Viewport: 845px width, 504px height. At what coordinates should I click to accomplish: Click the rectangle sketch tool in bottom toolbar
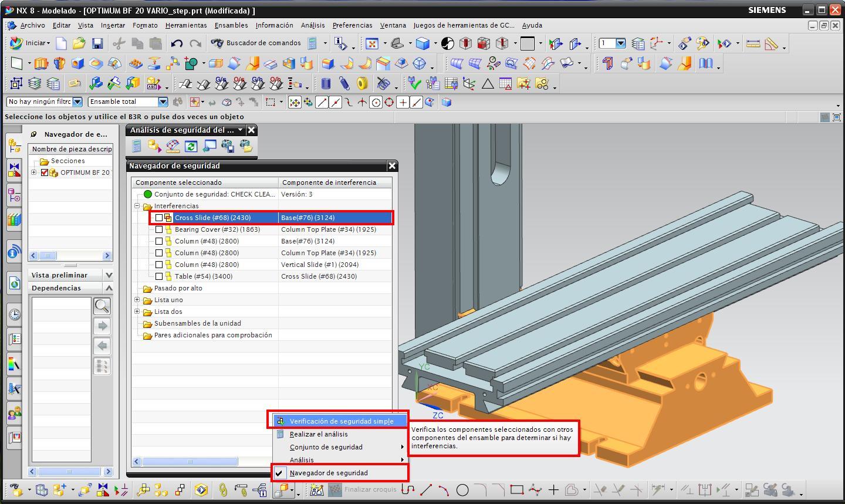coord(516,489)
